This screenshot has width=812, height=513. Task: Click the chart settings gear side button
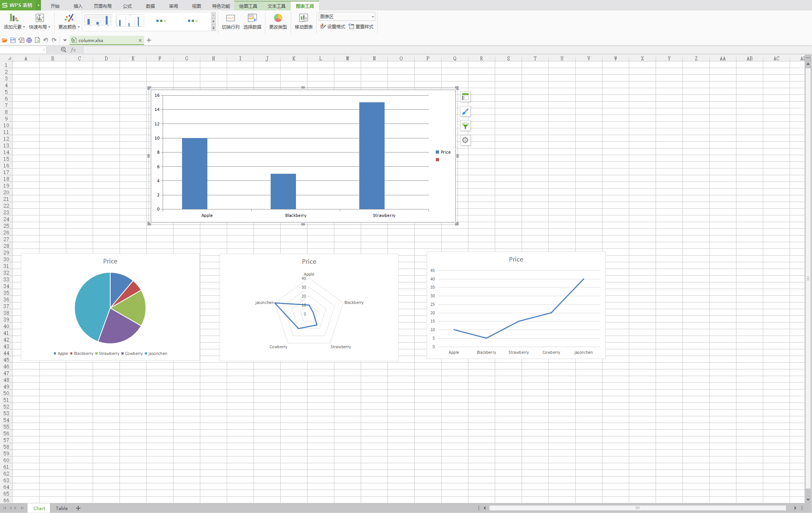tap(465, 140)
